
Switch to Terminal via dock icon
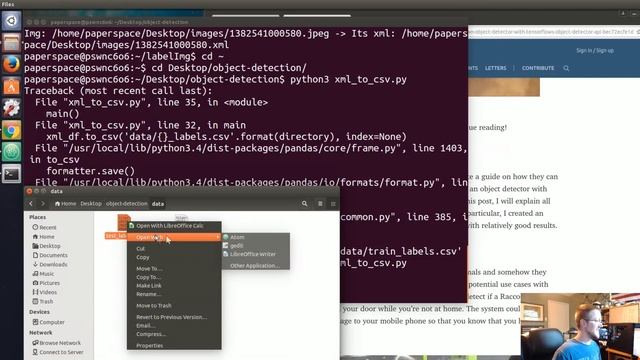point(11,174)
